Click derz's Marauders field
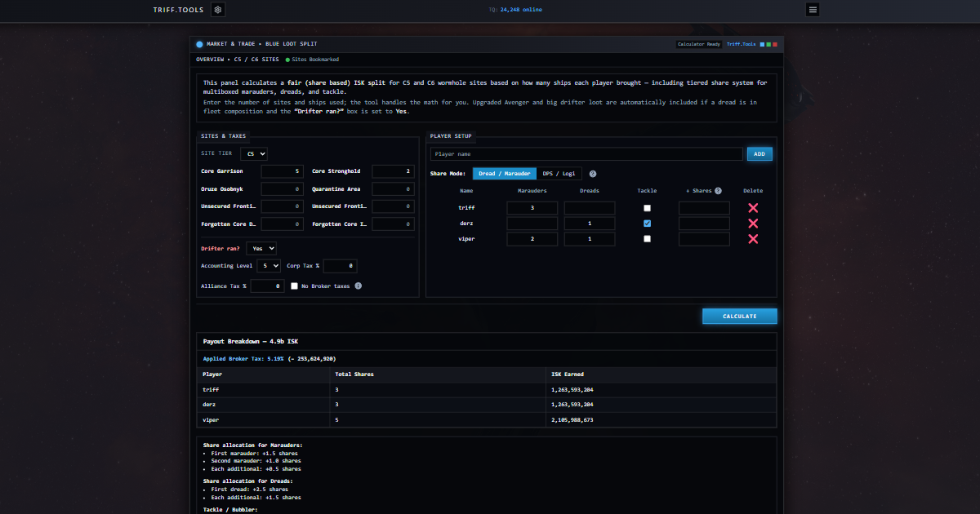Screen dimensions: 980x514 tap(532, 224)
